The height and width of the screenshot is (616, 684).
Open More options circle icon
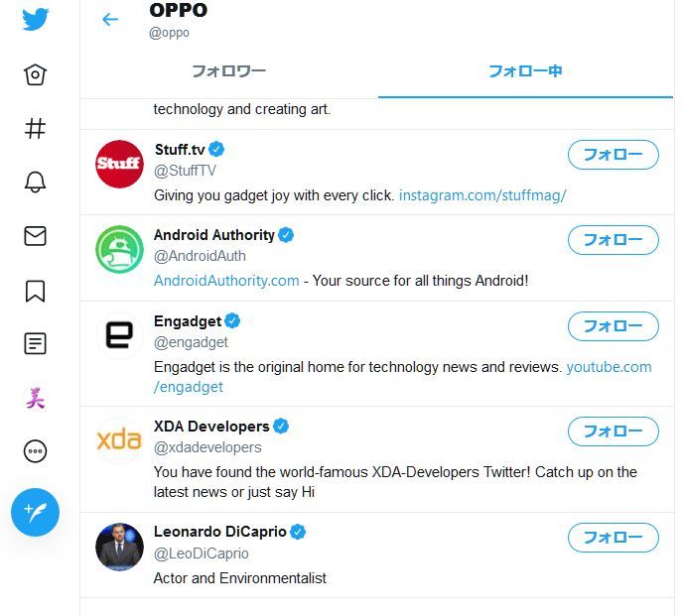point(36,451)
